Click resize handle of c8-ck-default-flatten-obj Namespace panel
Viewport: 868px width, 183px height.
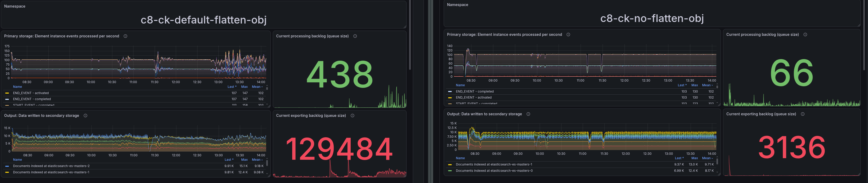405,27
